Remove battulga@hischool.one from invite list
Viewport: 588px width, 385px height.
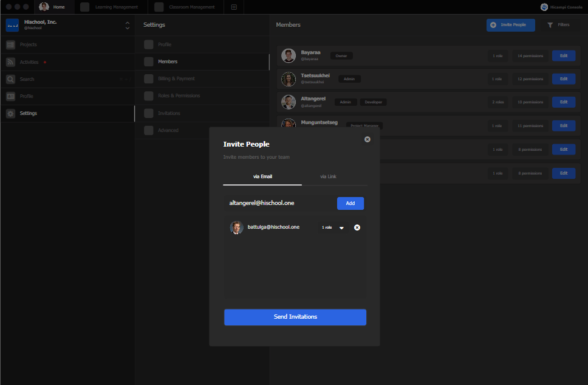click(357, 227)
